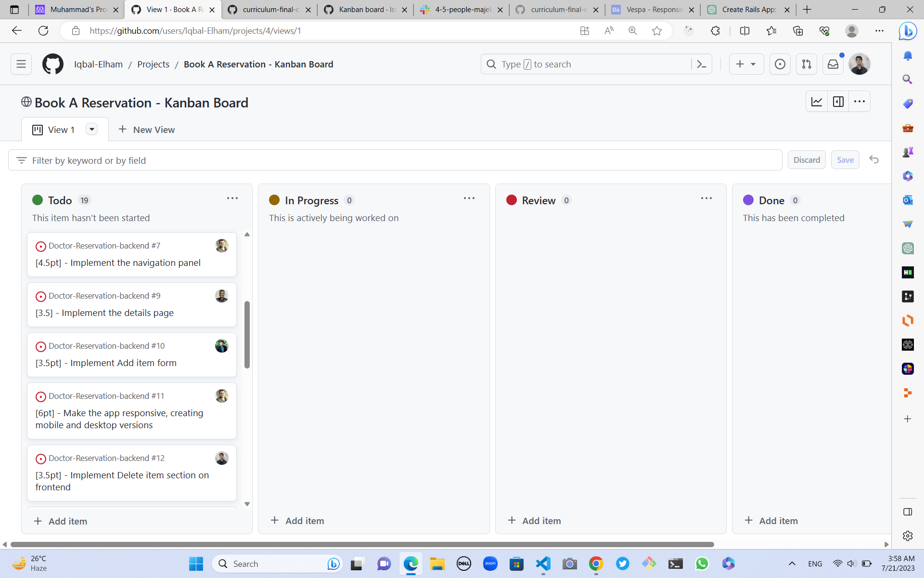Viewport: 924px width, 578px height.
Task: Click the GitHub logo in the header
Action: coord(52,64)
